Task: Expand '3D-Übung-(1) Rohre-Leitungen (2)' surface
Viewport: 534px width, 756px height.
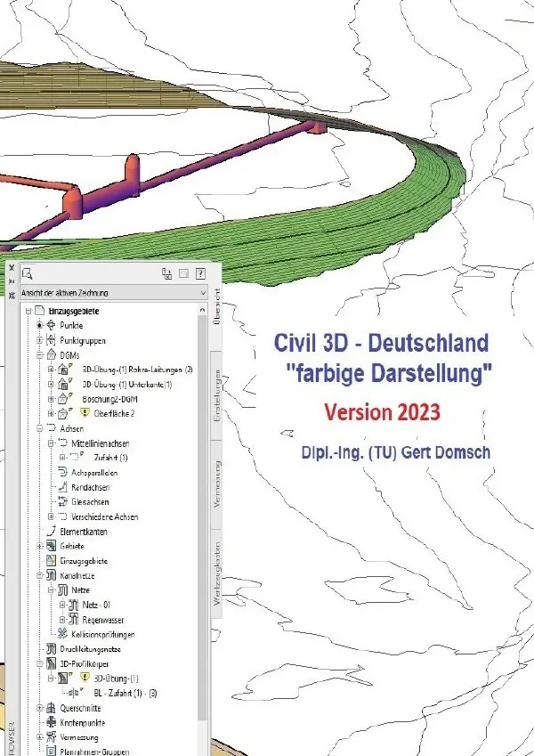Action: (51, 370)
